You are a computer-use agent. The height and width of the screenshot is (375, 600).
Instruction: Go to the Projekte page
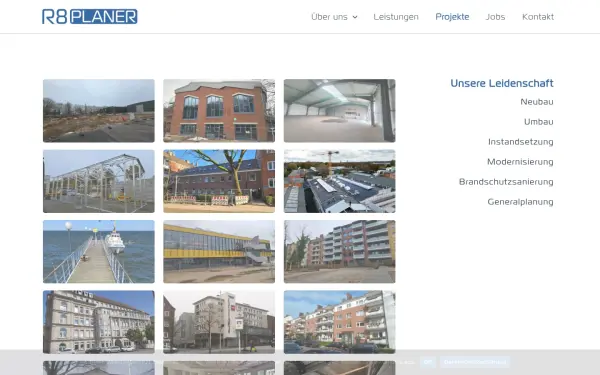point(452,17)
